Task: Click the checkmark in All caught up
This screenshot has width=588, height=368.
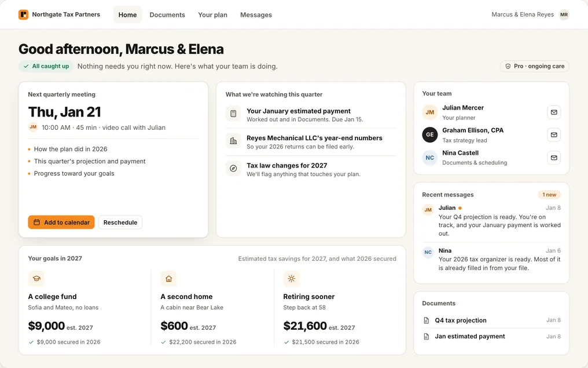Action: click(x=26, y=66)
